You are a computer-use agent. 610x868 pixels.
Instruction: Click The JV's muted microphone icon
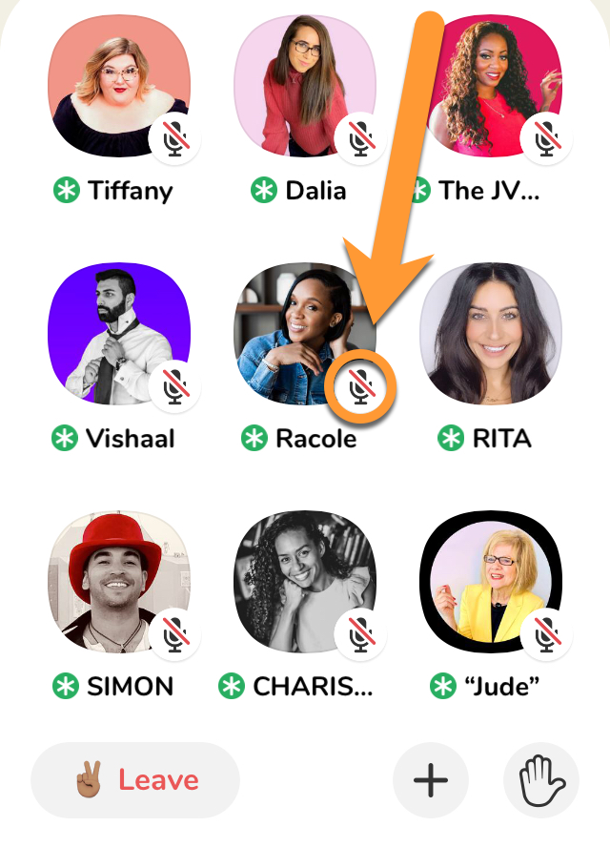[x=546, y=139]
